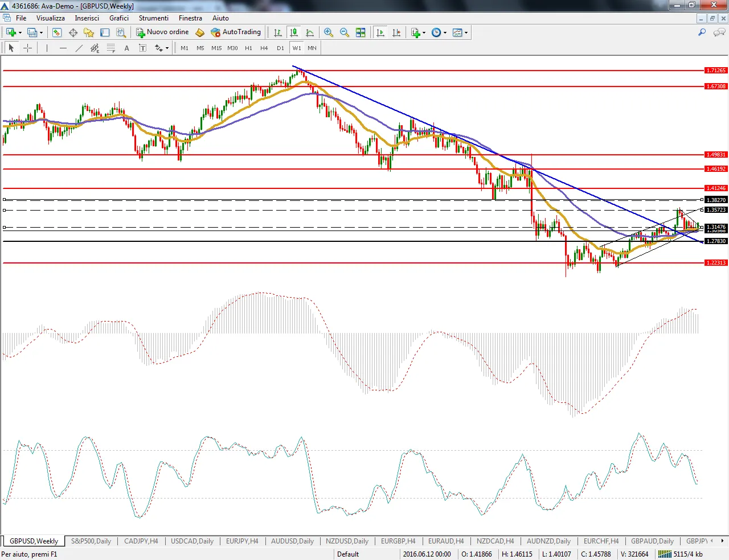Toggle the AutoTrading button
The image size is (729, 560).
(236, 32)
